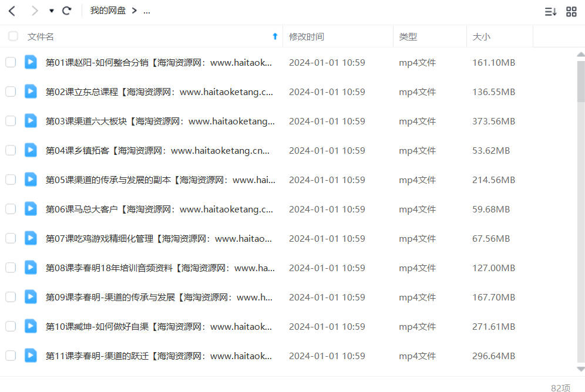This screenshot has width=585, height=392.
Task: Click video icon of 第08课李春明18年 file
Action: coord(31,268)
